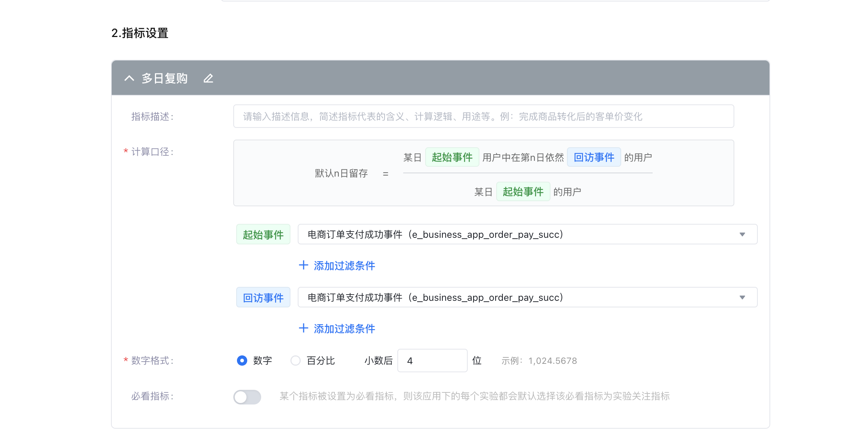Viewport: 868px width, 436px height.
Task: Click the 多日复购 panel title text
Action: tap(165, 78)
